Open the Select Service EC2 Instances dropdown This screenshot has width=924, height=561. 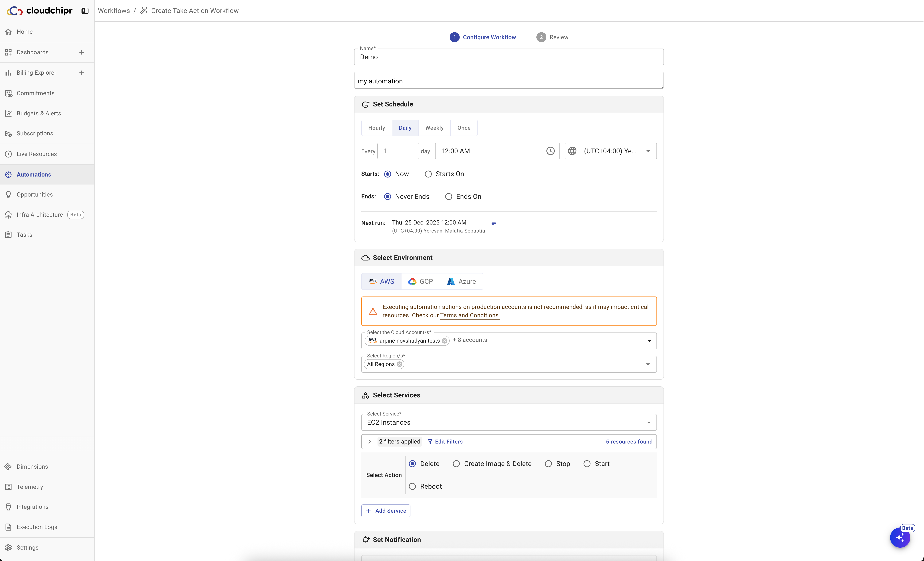pos(508,423)
